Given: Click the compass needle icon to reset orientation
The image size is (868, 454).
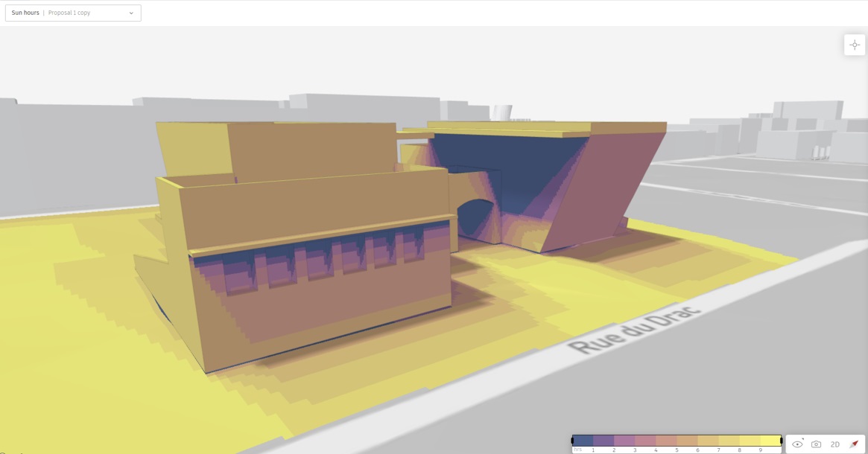Looking at the screenshot, I should point(854,444).
